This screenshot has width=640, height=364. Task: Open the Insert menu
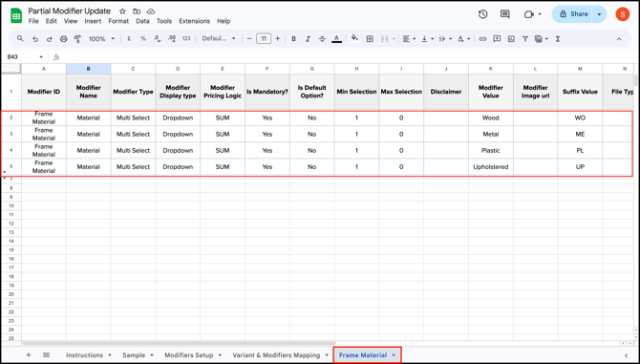[x=93, y=21]
